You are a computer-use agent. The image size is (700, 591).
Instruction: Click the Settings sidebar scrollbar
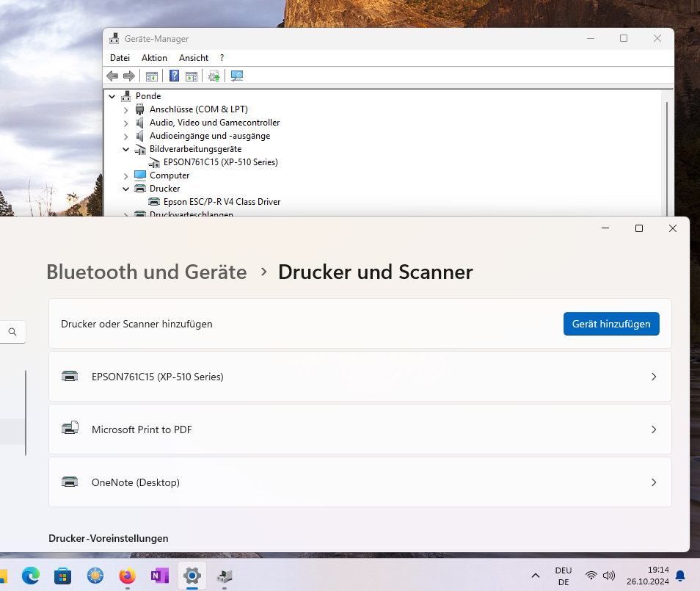(26, 413)
